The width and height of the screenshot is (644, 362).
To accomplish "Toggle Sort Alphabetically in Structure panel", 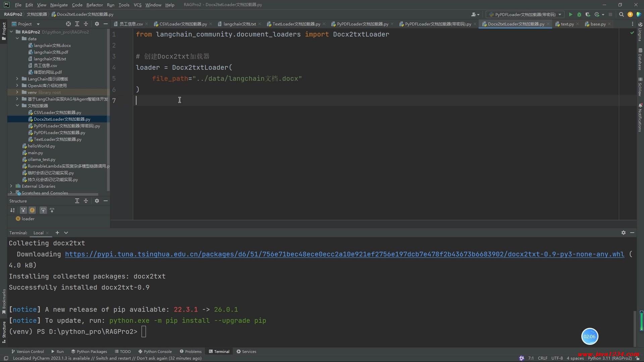I will pos(12,210).
